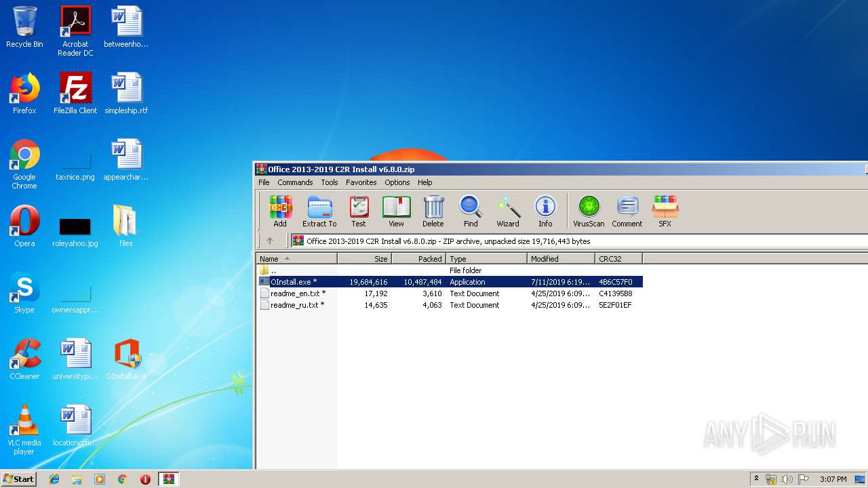Click the Internet Explorer taskbar icon
This screenshot has width=868, height=488.
coord(54,479)
